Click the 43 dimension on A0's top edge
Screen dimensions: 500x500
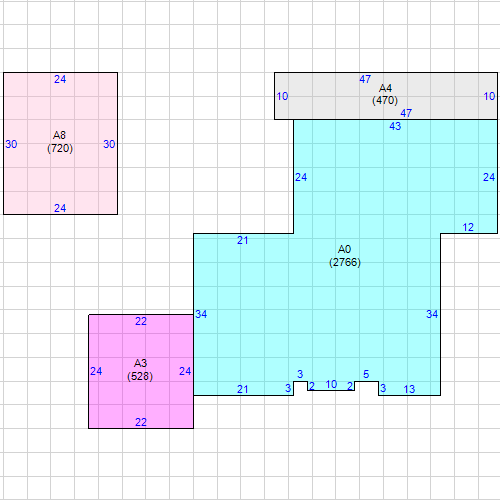pyautogui.click(x=395, y=126)
